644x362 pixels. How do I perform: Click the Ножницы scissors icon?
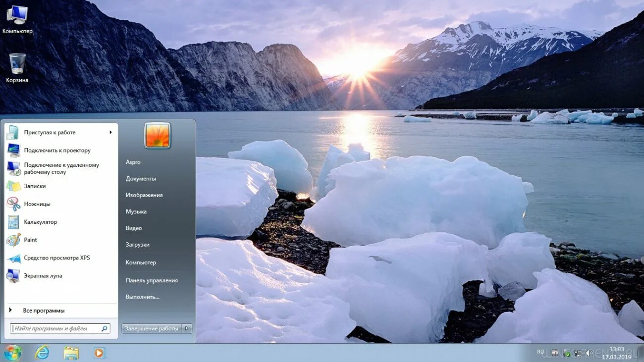(x=13, y=204)
